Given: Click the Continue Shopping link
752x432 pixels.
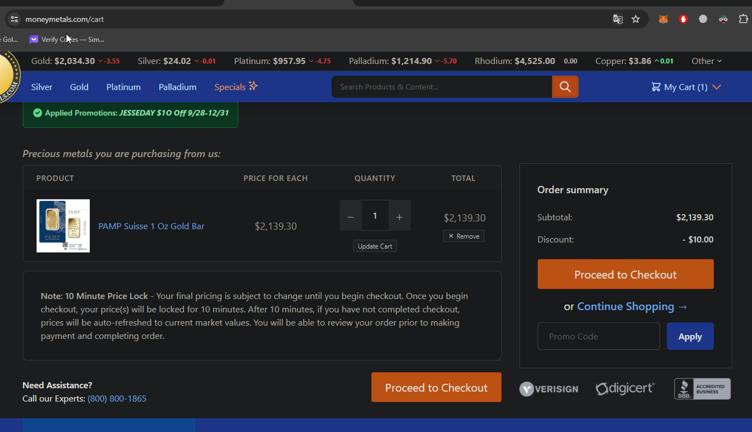Looking at the screenshot, I should pos(632,306).
